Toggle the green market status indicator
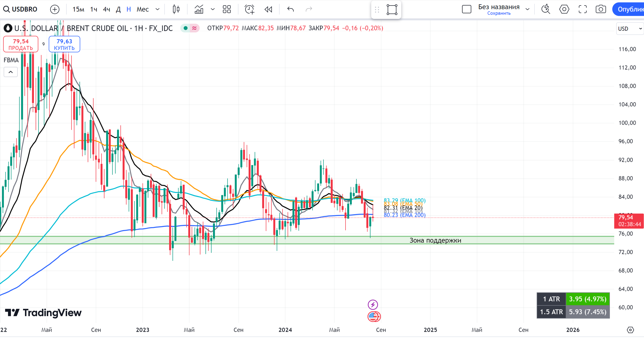 click(186, 28)
